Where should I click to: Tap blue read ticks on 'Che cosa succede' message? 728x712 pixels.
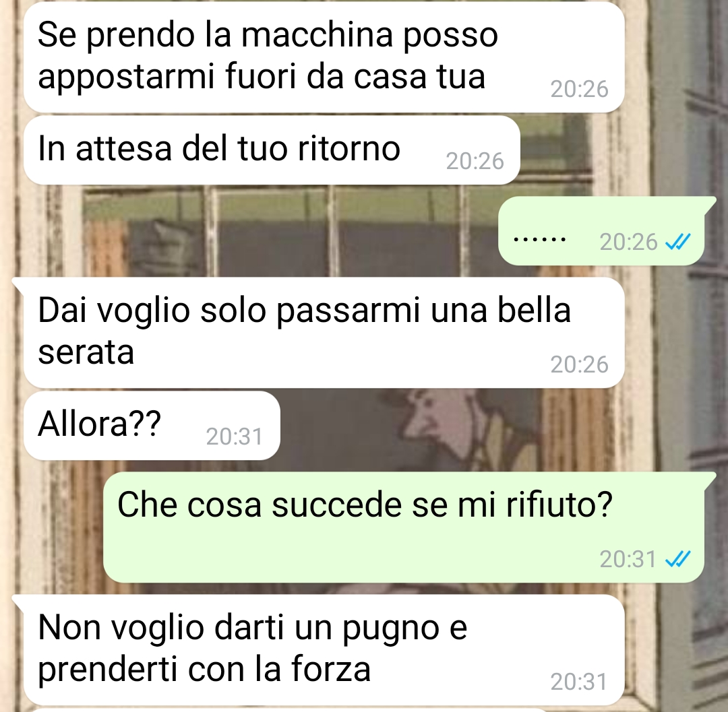point(678,559)
